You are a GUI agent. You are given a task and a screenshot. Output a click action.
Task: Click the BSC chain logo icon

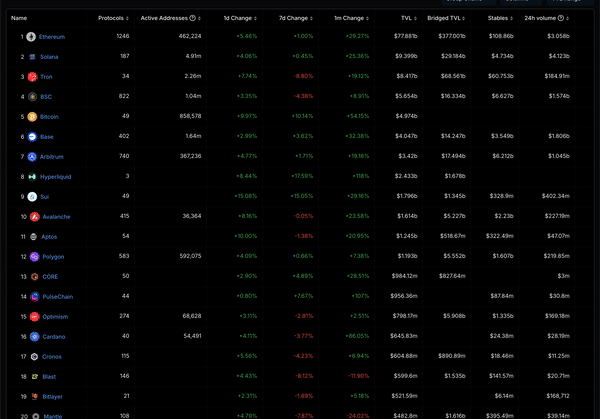(33, 97)
